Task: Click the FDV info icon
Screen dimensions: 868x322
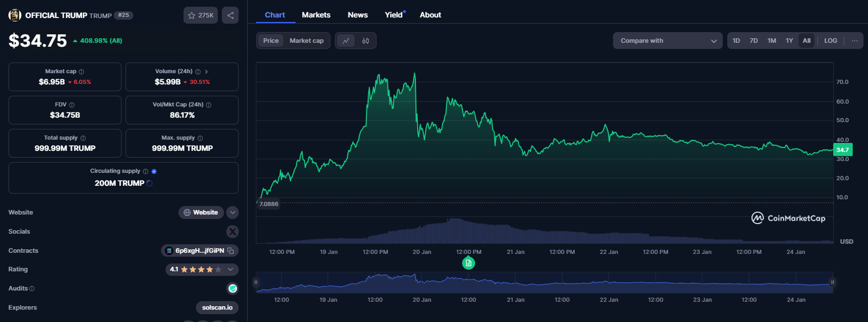Action: tap(71, 105)
